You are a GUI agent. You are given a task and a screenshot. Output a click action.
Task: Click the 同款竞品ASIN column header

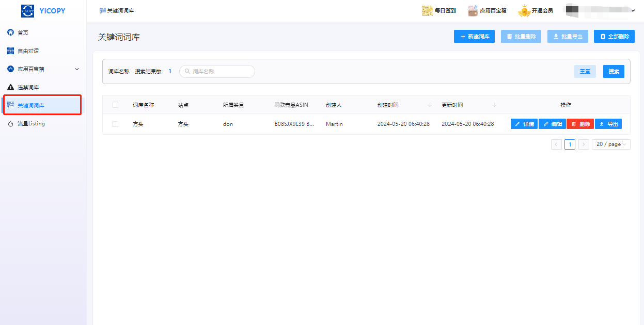click(291, 105)
